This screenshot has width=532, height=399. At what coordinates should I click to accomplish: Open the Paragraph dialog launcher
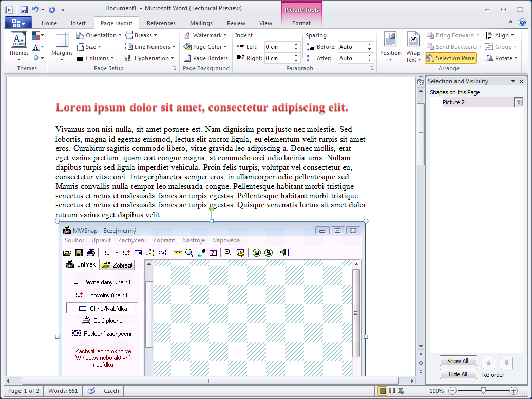[x=371, y=68]
